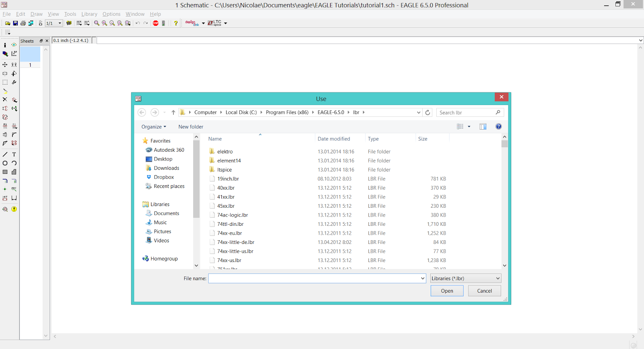This screenshot has width=644, height=349.
Task: Select the Wire line tool
Action: click(x=5, y=155)
